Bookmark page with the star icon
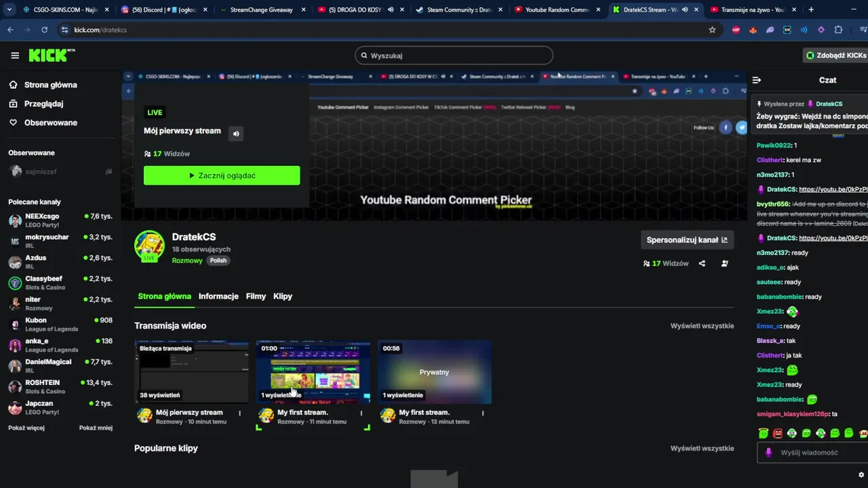Screen dimensions: 868x488 pyautogui.click(x=712, y=30)
